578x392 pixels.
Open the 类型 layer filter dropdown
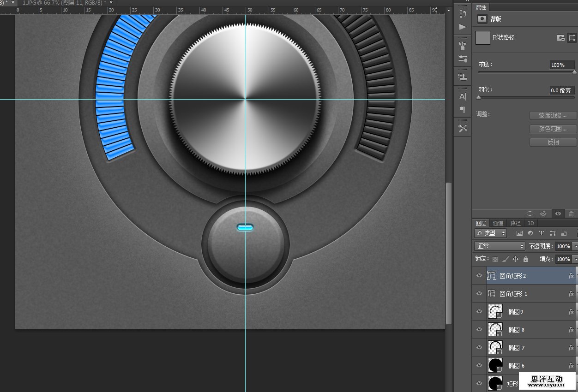coord(491,233)
